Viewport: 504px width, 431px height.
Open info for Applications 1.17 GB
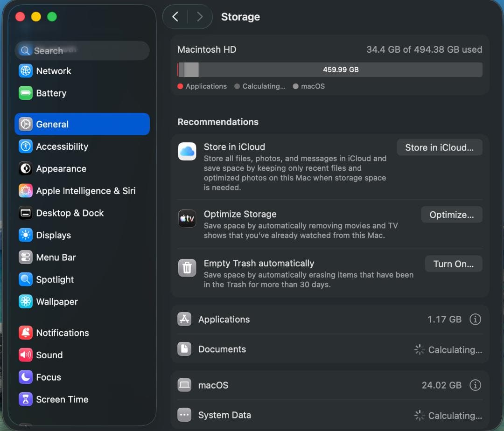pos(475,319)
